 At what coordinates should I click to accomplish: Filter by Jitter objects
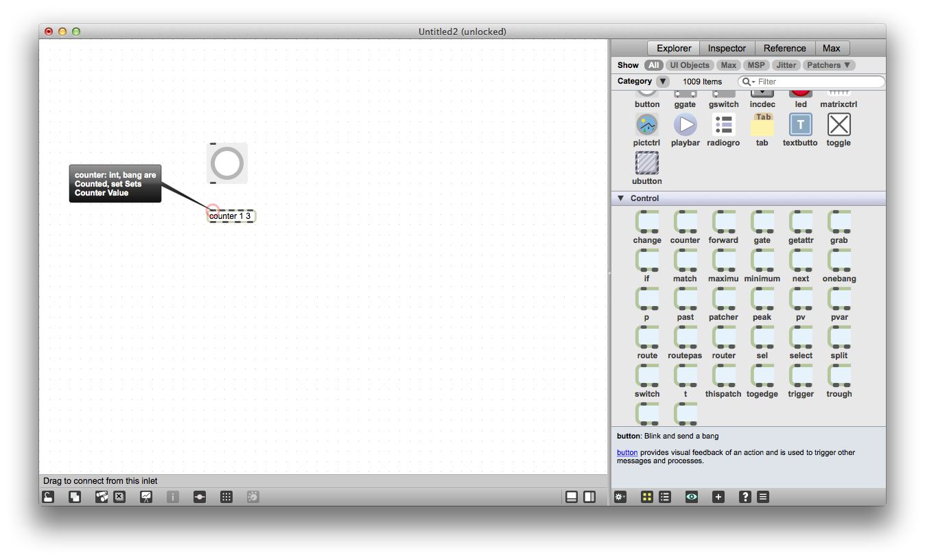pos(786,65)
